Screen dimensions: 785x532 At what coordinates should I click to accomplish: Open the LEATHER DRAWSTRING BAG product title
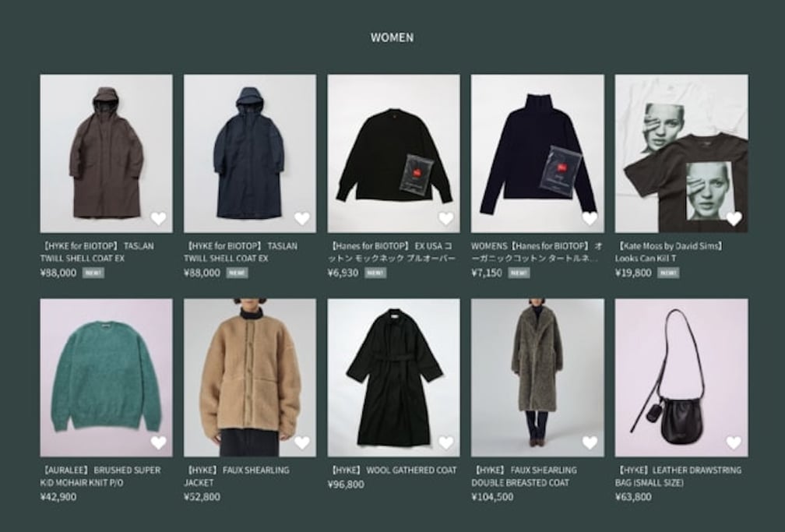pos(678,477)
